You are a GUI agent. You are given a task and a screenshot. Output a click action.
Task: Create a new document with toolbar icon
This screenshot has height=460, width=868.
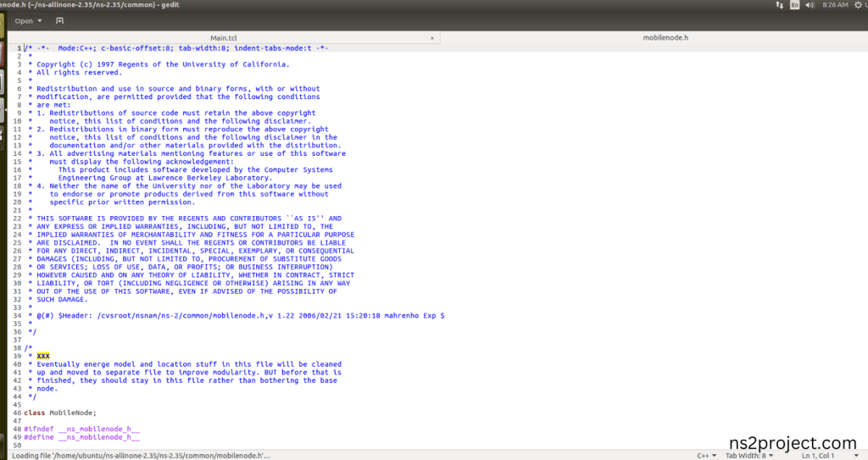(x=60, y=21)
